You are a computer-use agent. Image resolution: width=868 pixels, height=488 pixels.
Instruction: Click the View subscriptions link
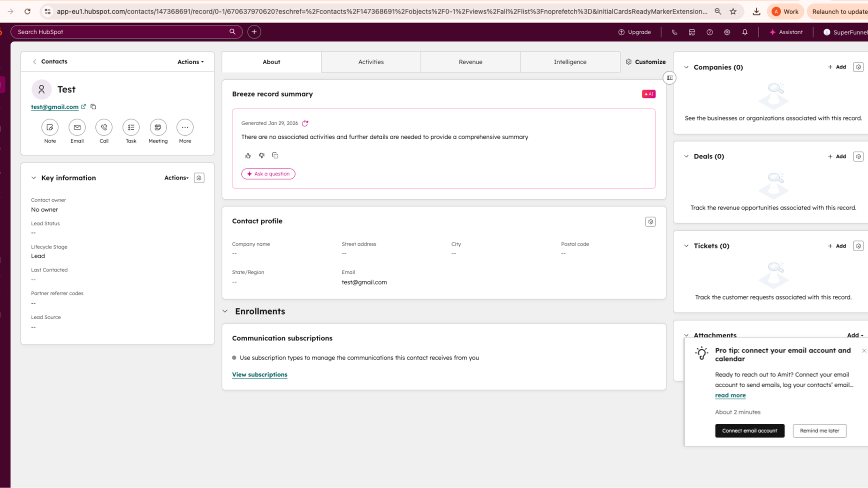tap(259, 375)
